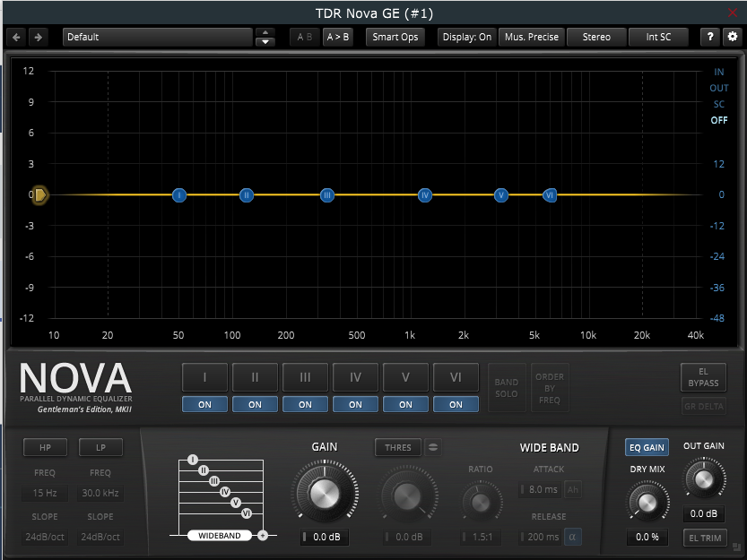Open the HP slope 24dB/oct selector
Viewport: 747px width, 560px height.
[x=45, y=537]
